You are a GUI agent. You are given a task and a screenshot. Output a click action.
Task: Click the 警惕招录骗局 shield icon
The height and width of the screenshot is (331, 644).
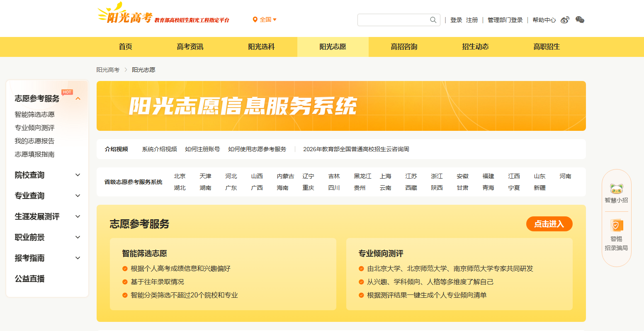click(616, 226)
